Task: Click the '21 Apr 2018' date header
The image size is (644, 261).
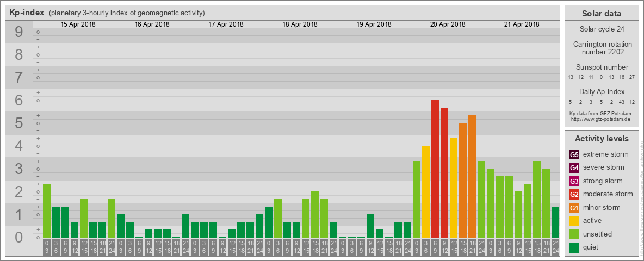Action: click(x=522, y=24)
